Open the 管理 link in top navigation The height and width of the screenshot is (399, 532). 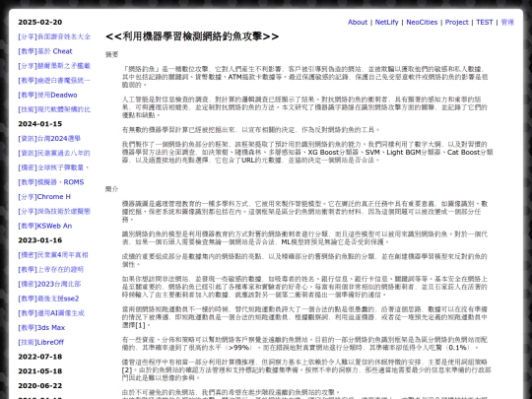pos(507,22)
